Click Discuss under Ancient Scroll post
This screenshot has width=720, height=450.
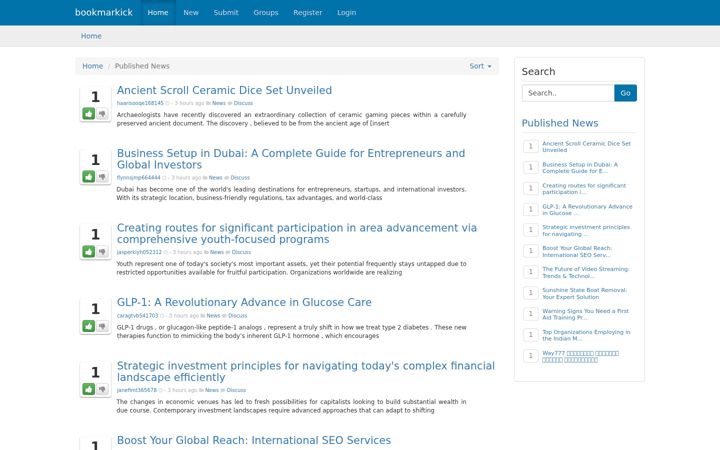[x=243, y=103]
